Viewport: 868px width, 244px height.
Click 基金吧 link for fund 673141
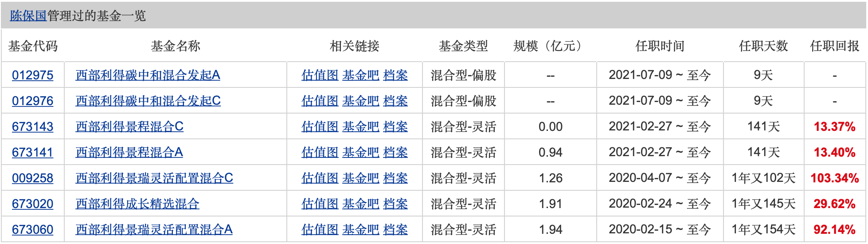click(x=361, y=152)
